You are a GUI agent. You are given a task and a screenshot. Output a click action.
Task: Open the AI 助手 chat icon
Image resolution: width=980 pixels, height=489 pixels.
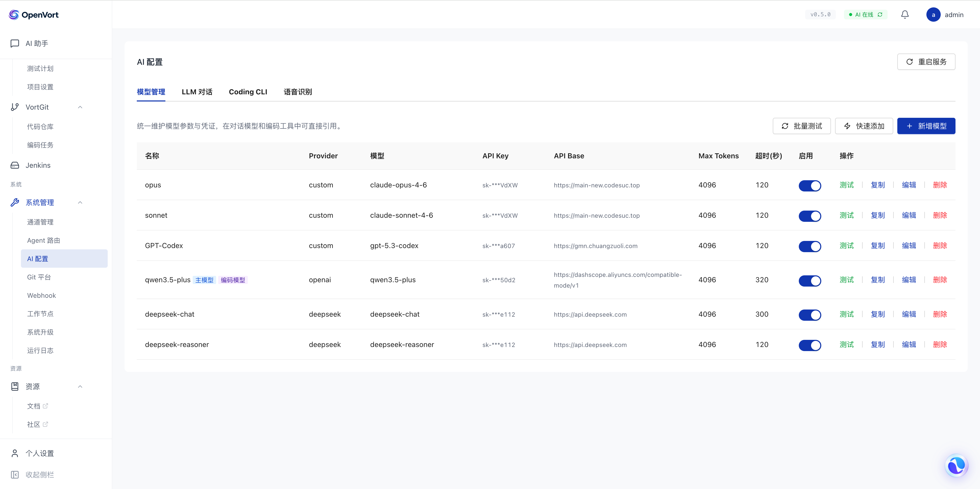[x=15, y=43]
